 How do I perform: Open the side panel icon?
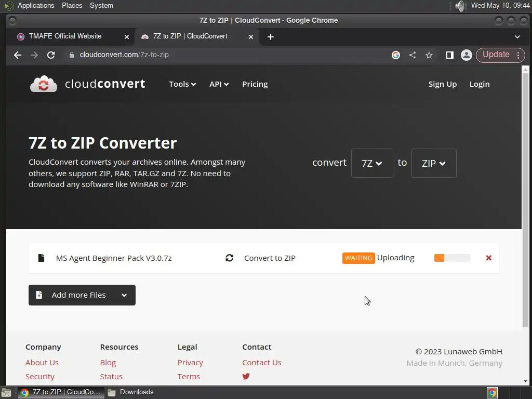[x=450, y=55]
